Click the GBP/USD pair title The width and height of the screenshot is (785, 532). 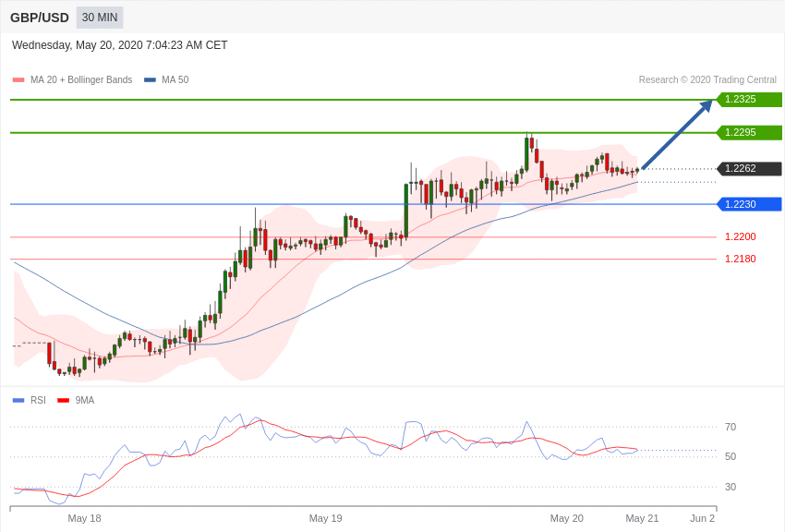tap(40, 18)
